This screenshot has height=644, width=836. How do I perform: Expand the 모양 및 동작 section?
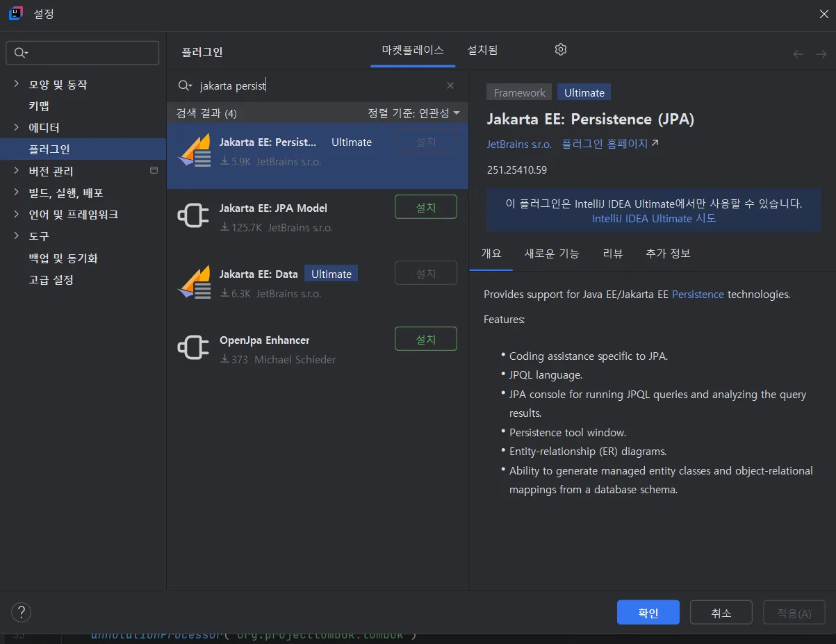point(16,84)
